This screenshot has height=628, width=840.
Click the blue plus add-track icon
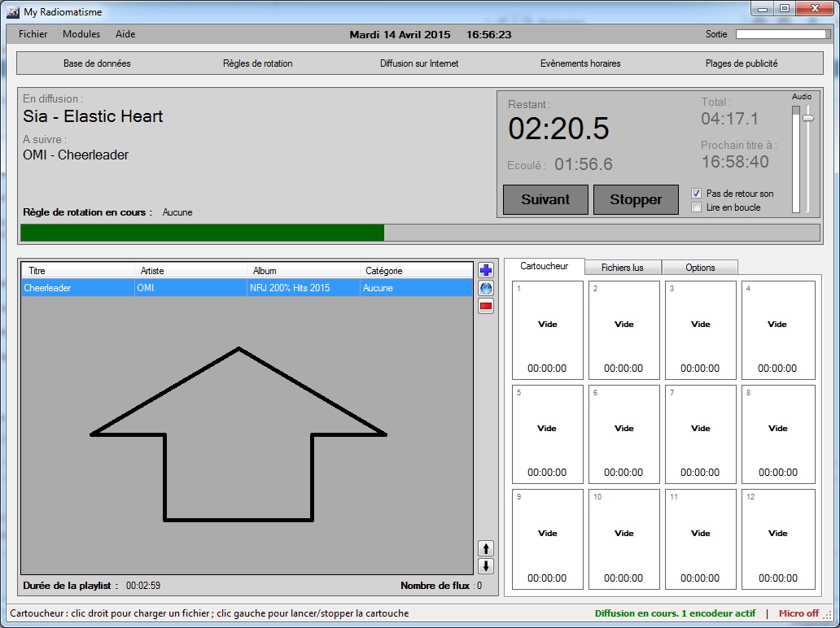coord(486,271)
